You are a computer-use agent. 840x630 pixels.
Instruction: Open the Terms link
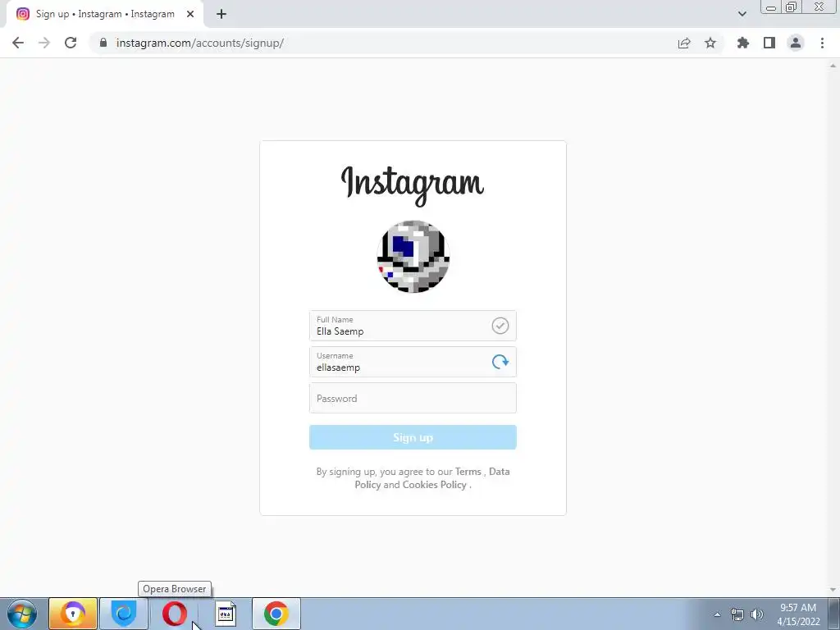[x=468, y=472]
